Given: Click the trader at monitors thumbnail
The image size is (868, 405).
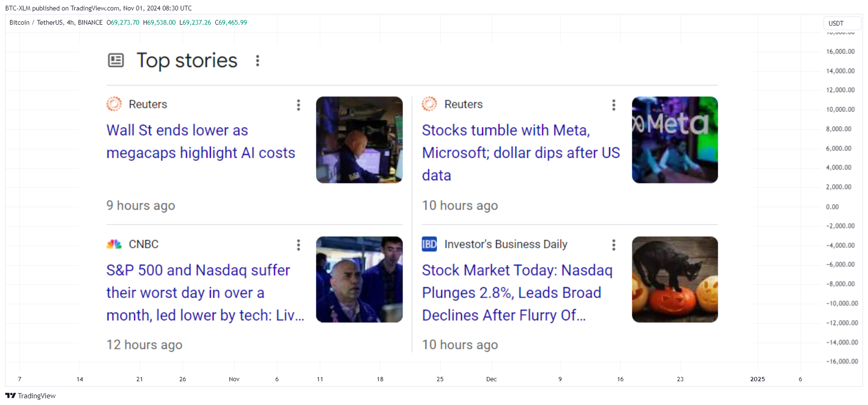Looking at the screenshot, I should (359, 140).
